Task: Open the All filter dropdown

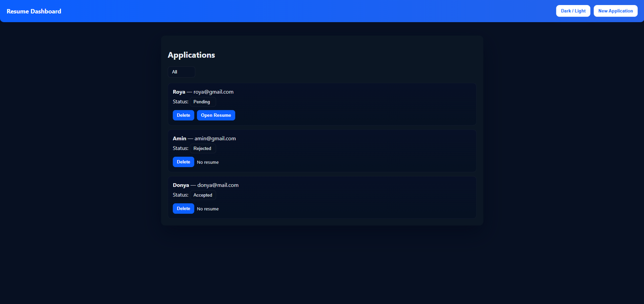Action: (x=181, y=72)
